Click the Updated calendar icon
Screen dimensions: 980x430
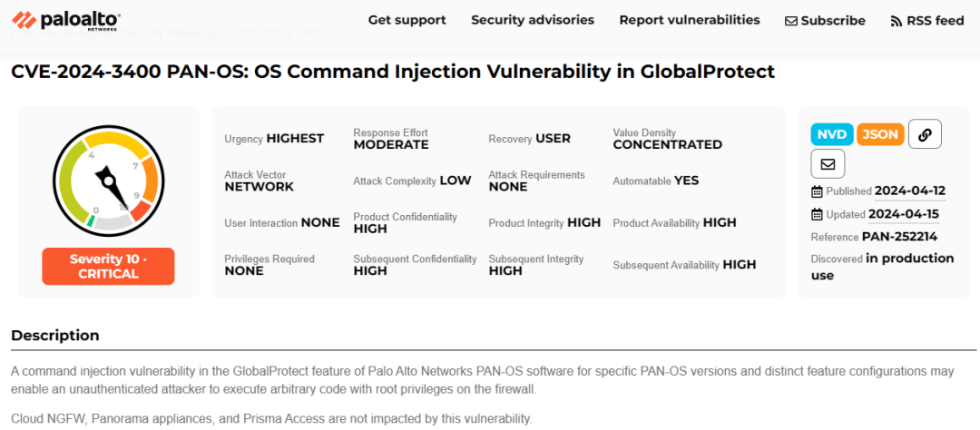pyautogui.click(x=817, y=214)
